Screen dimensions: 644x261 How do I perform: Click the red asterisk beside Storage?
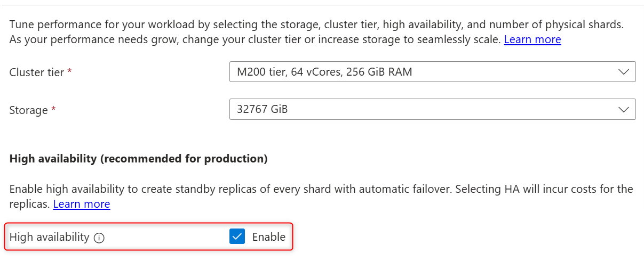(x=53, y=110)
